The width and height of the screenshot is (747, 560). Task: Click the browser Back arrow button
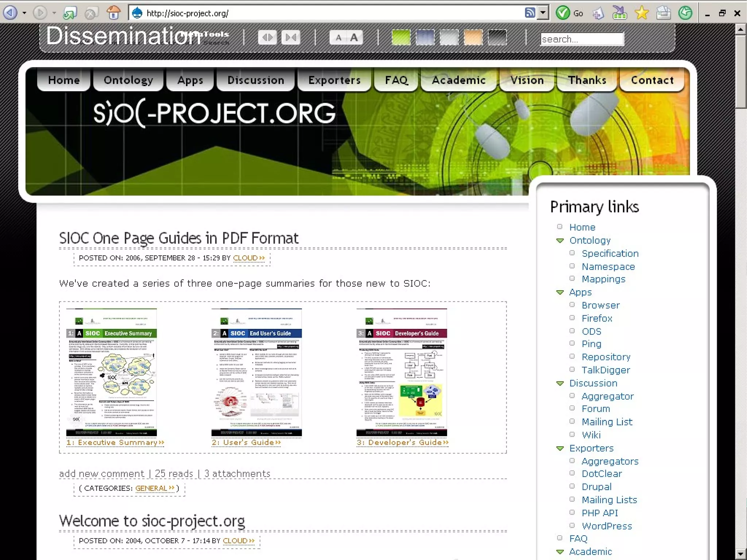point(11,13)
